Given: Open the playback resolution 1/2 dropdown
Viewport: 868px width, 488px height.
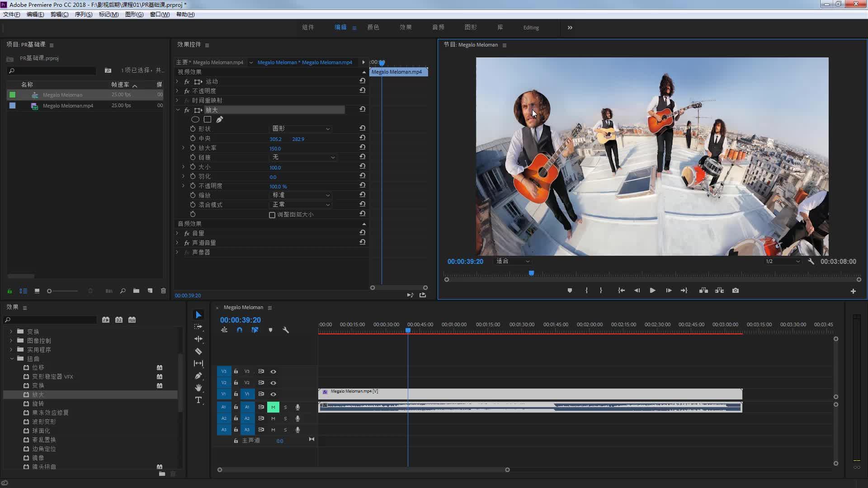Looking at the screenshot, I should (783, 261).
